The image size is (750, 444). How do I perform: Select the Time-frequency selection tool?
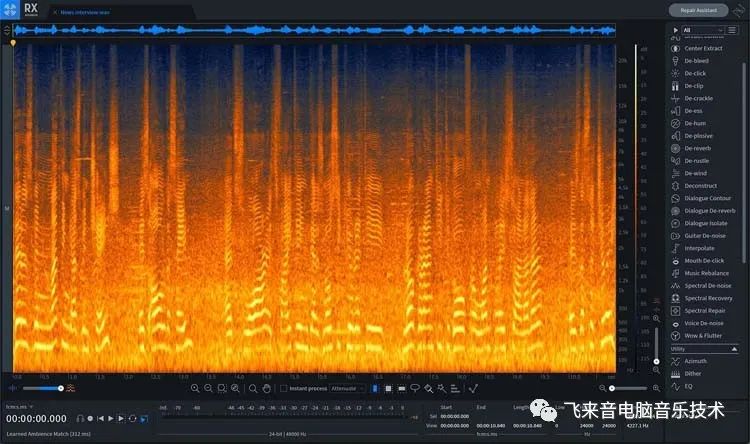388,388
